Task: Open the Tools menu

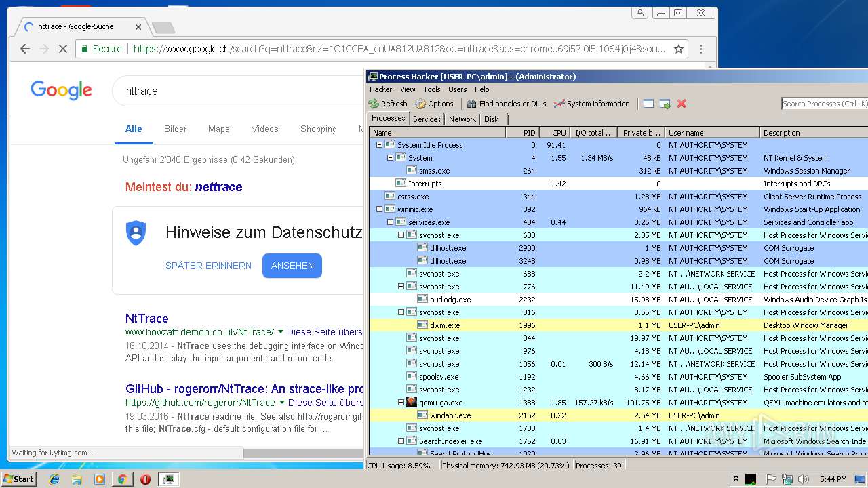Action: [432, 89]
